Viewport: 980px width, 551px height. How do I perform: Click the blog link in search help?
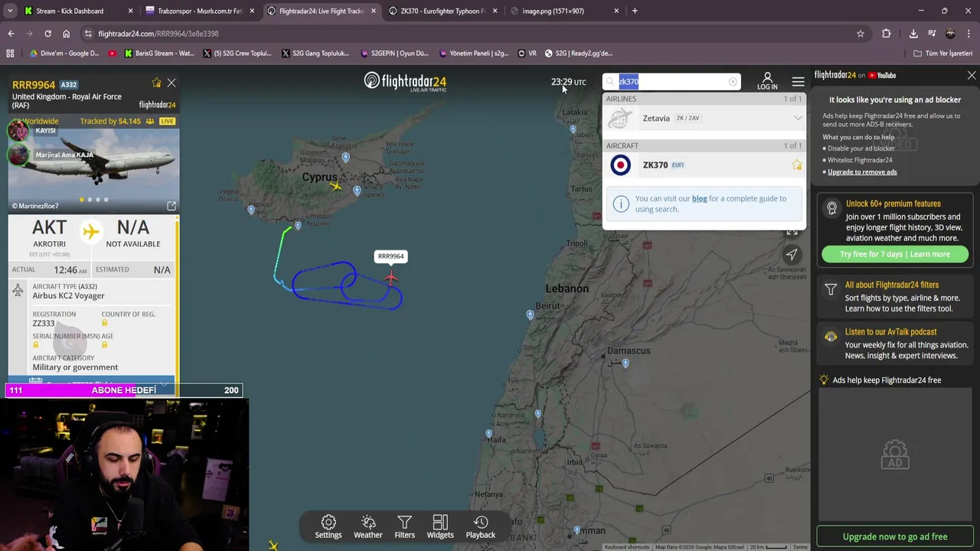pos(699,198)
